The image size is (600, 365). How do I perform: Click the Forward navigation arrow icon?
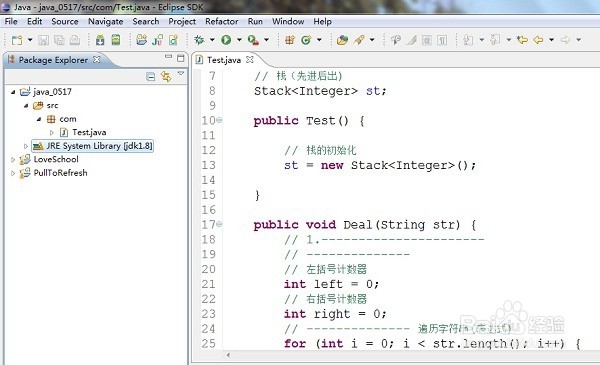pyautogui.click(x=565, y=40)
